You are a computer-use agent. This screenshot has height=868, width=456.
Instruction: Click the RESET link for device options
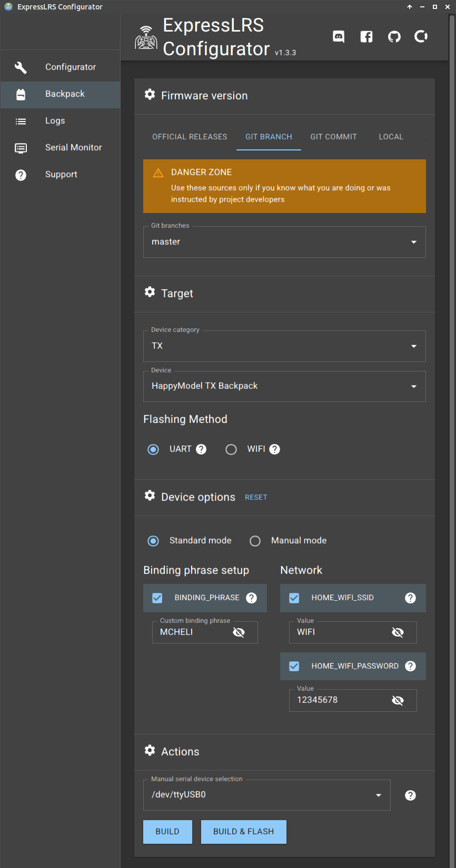[x=256, y=498]
